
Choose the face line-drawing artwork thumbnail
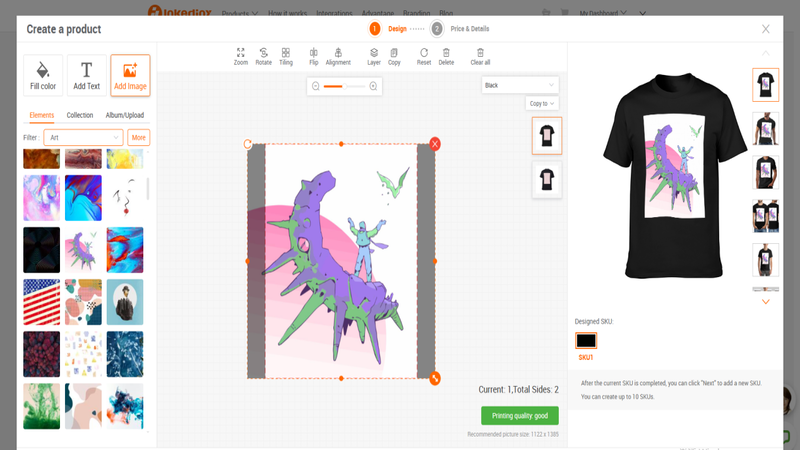[x=125, y=198]
